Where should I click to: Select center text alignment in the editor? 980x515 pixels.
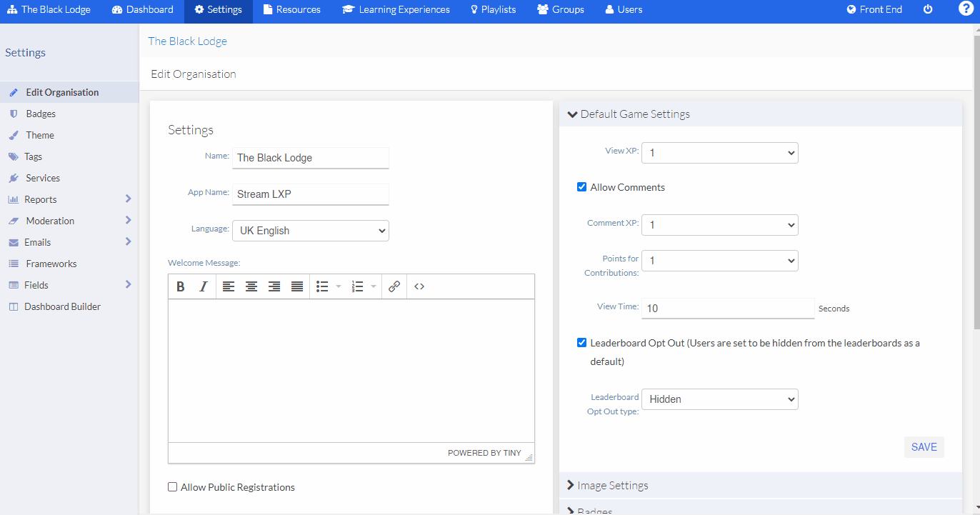click(251, 286)
